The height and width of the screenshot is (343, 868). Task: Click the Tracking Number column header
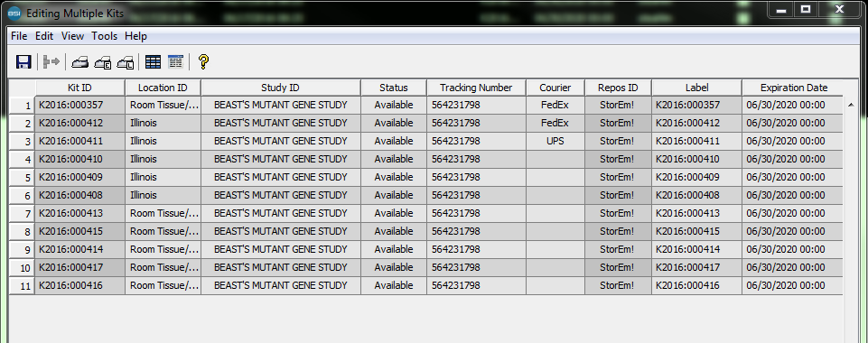476,88
